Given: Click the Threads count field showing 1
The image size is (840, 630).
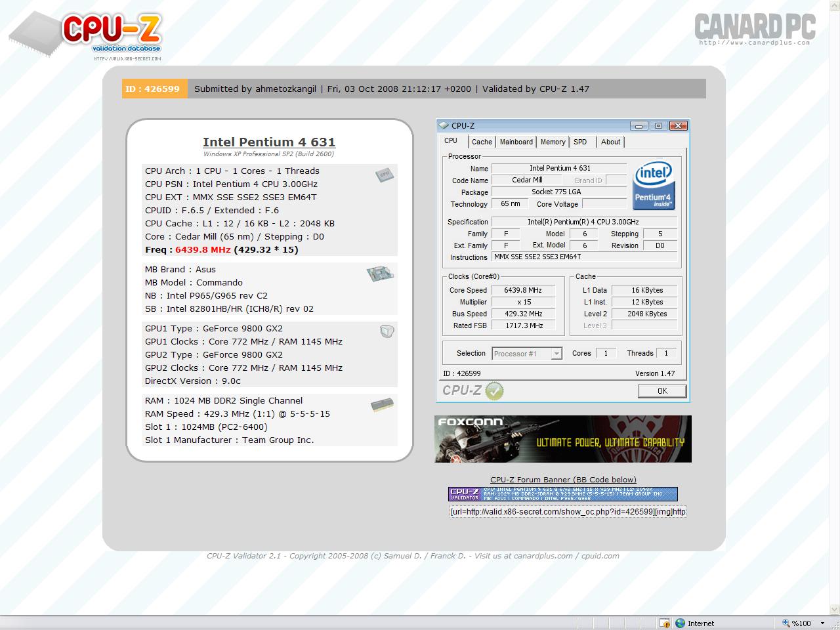Looking at the screenshot, I should coord(666,353).
